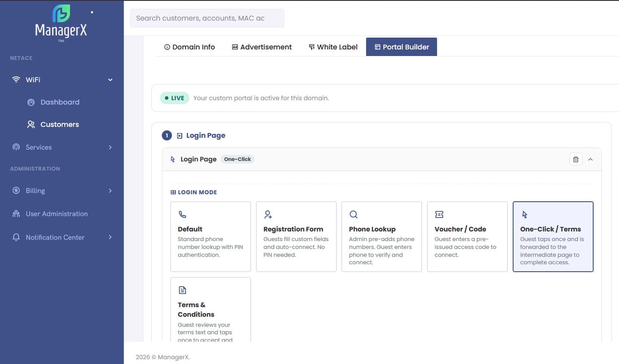Choose the Terms & Conditions login mode

tap(210, 309)
